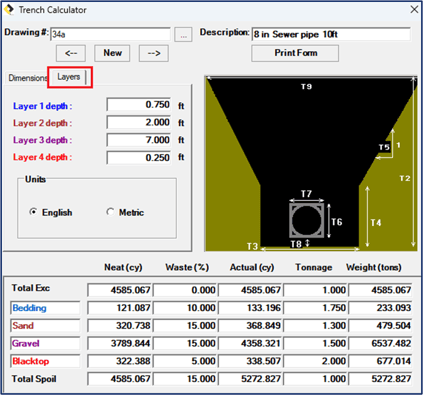
Task: Edit the Description text field
Action: coord(331,34)
